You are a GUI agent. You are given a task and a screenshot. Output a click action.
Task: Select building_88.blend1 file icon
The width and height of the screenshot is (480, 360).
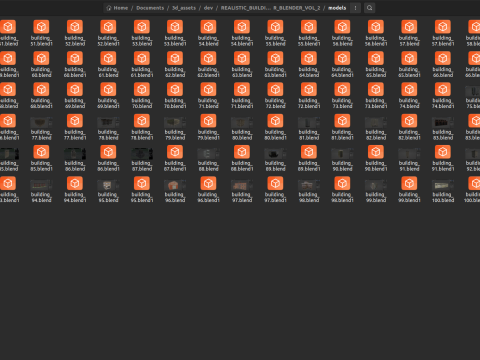pyautogui.click(x=242, y=152)
